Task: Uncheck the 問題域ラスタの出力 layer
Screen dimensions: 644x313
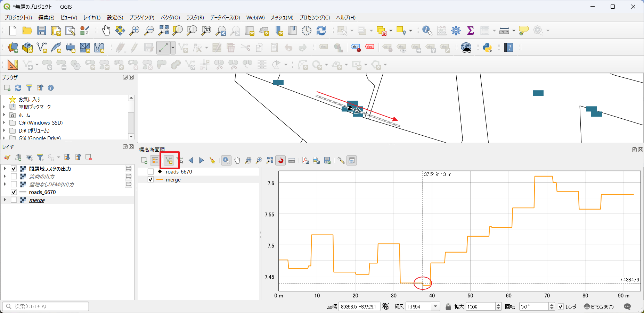Action: coord(14,169)
